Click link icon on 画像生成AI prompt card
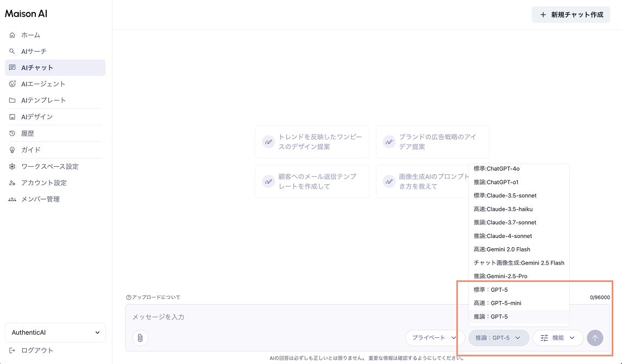This screenshot has height=364, width=622. click(389, 181)
